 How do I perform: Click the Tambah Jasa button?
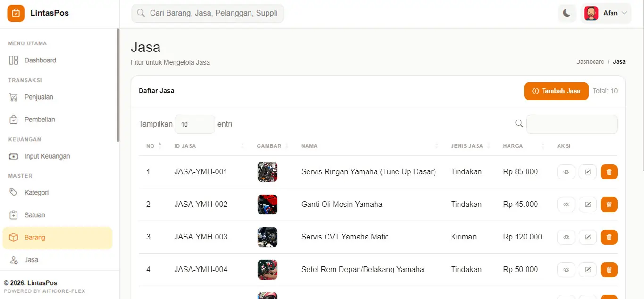pyautogui.click(x=556, y=91)
